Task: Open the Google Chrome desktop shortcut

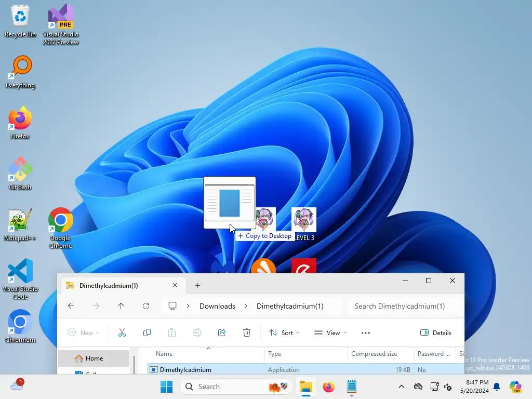Action: (x=61, y=228)
